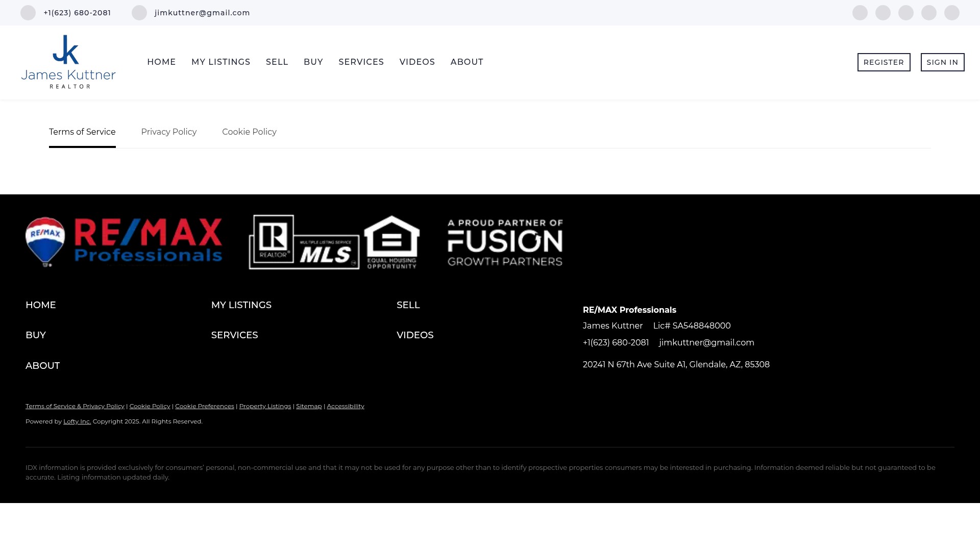This screenshot has width=980, height=551.
Task: Click the Register button
Action: (x=884, y=62)
